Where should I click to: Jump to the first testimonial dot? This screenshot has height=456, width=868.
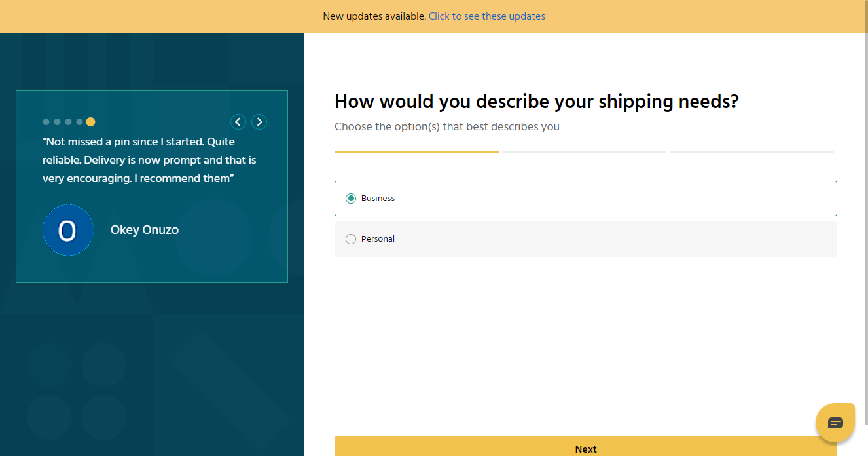[x=46, y=122]
